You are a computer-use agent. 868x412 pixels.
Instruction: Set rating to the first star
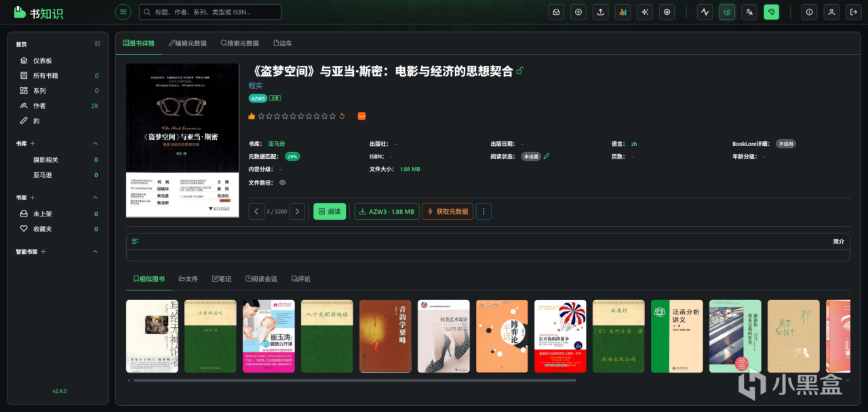click(x=261, y=116)
